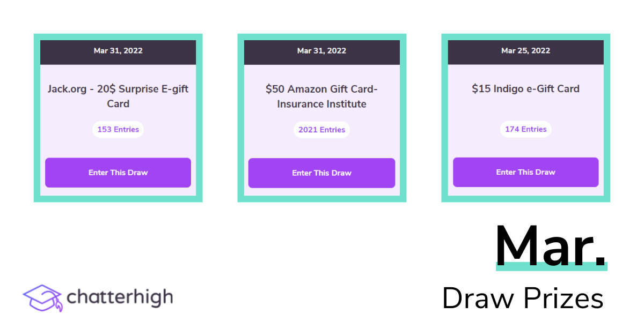644x336 pixels.
Task: Click the large Mar. heading
Action: [x=551, y=246]
